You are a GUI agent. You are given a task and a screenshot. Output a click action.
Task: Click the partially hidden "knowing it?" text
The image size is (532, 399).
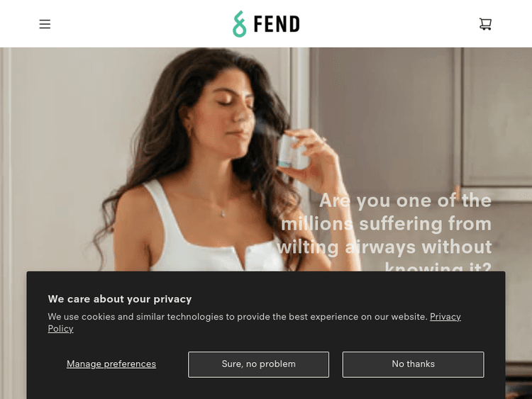point(438,266)
